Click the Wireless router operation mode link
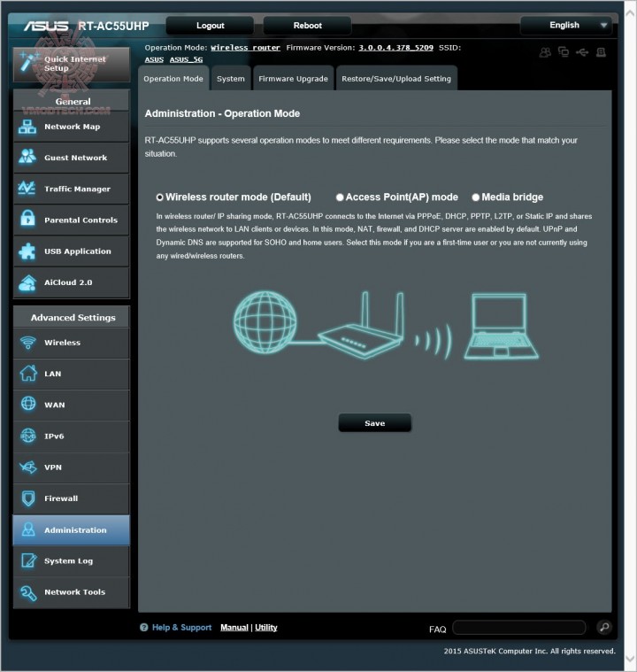637x672 pixels. [245, 48]
